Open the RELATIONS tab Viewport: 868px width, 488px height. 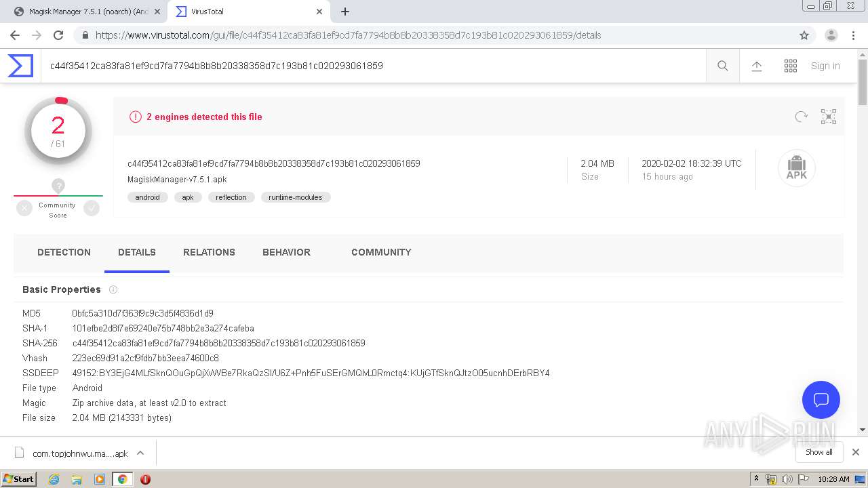[209, 252]
